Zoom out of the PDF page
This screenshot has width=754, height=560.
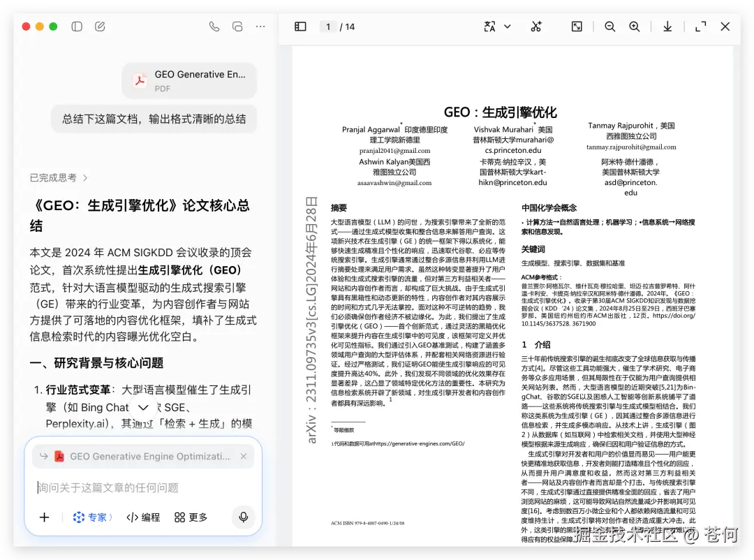(x=609, y=26)
